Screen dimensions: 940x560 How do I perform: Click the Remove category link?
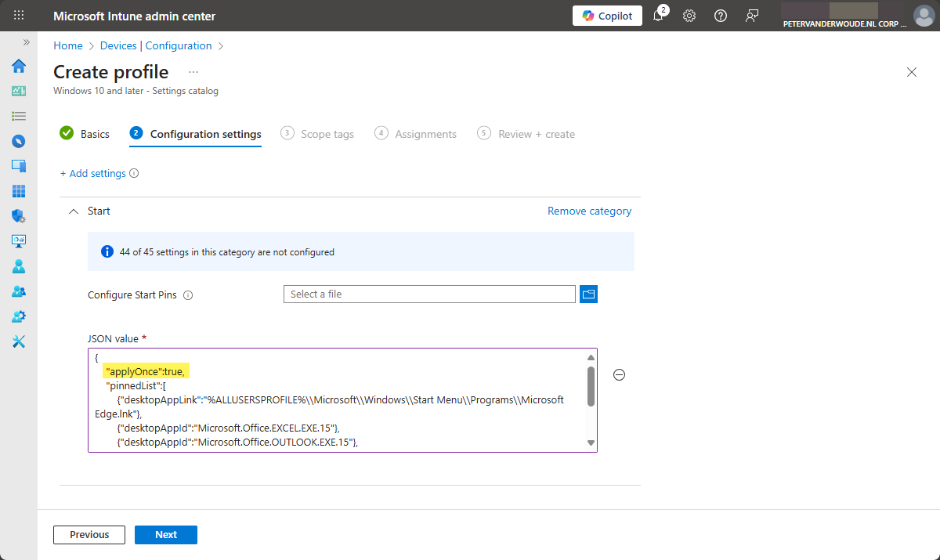tap(589, 211)
